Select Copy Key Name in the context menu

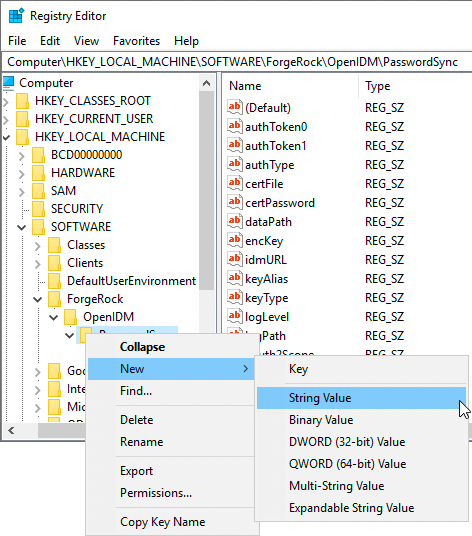pos(171,522)
